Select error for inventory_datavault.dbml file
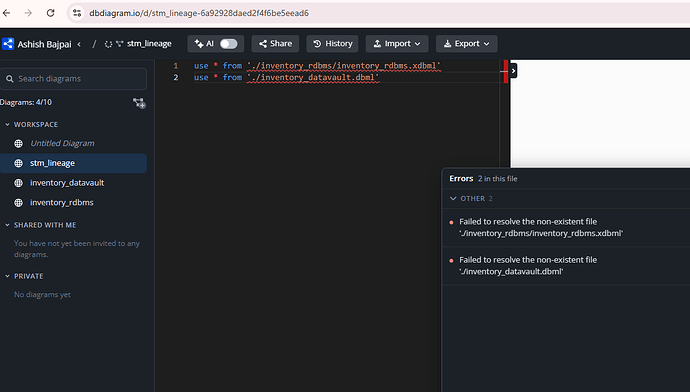Image resolution: width=690 pixels, height=392 pixels. click(565, 266)
